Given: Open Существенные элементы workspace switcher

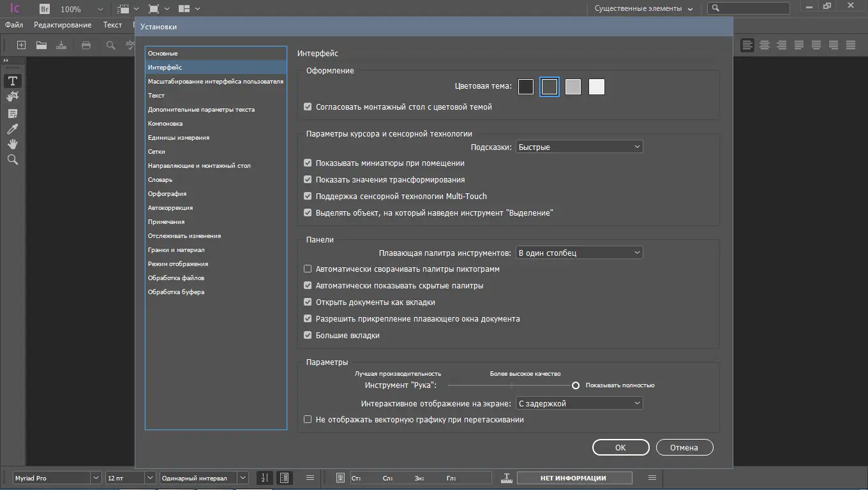Looking at the screenshot, I should click(643, 9).
